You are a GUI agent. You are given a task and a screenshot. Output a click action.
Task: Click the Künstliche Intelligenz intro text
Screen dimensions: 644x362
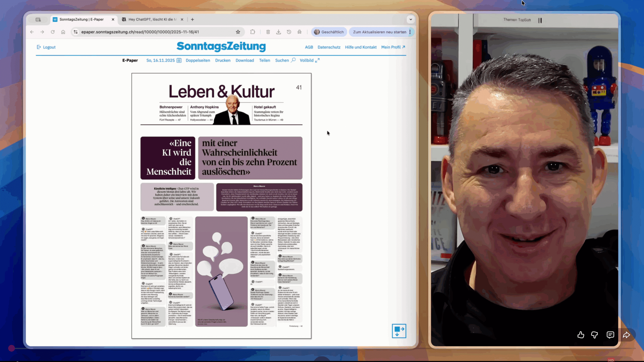(177, 196)
